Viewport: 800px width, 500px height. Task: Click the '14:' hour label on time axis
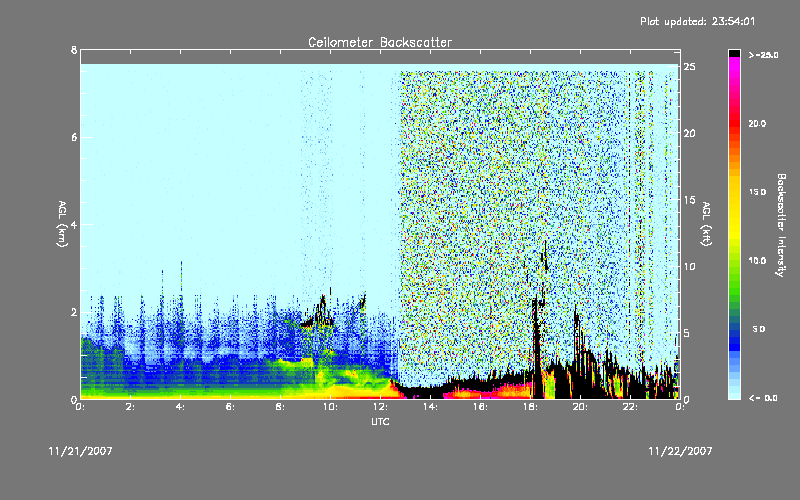[x=430, y=407]
